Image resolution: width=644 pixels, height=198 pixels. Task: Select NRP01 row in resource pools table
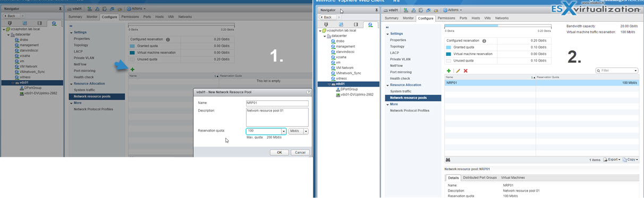coord(542,83)
